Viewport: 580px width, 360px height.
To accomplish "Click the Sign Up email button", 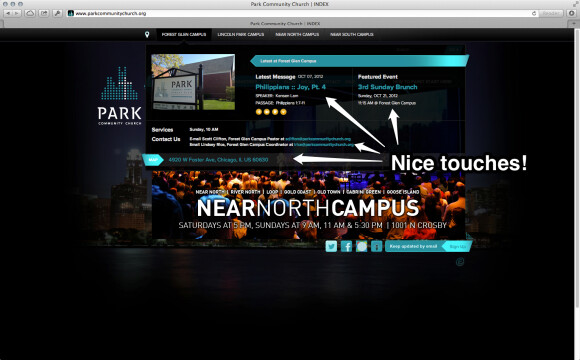I will coord(457,246).
